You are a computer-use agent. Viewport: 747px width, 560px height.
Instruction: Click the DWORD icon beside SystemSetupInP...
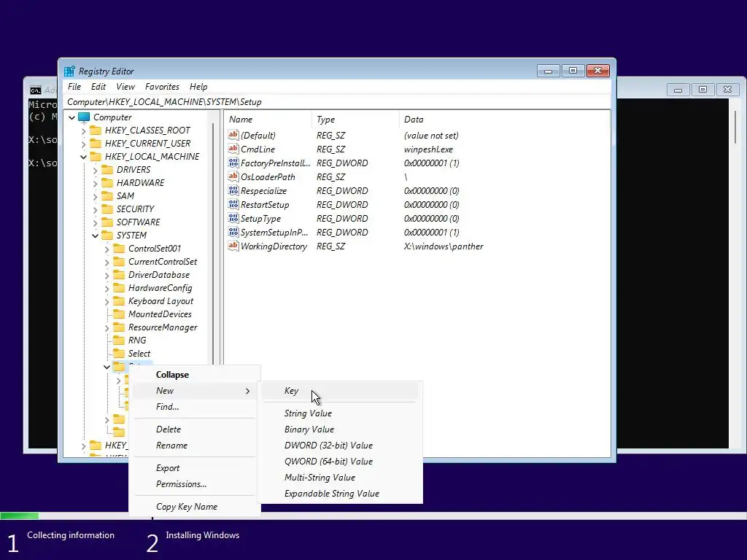tap(233, 232)
